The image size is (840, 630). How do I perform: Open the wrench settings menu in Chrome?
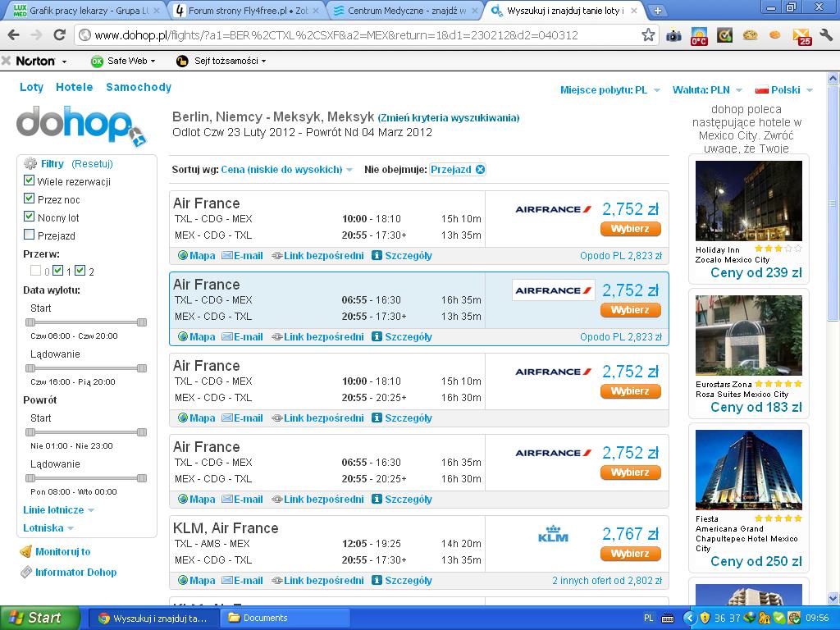point(826,35)
